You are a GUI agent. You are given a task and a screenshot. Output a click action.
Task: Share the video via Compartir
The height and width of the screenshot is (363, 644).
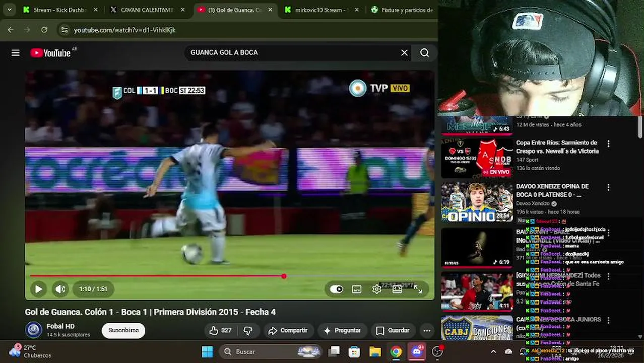coord(288,331)
